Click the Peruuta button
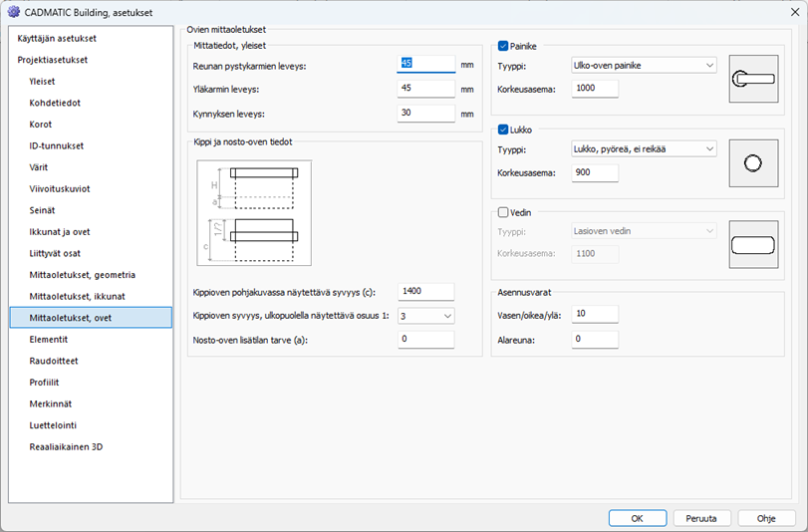Viewport: 808px width, 532px height. (x=701, y=518)
